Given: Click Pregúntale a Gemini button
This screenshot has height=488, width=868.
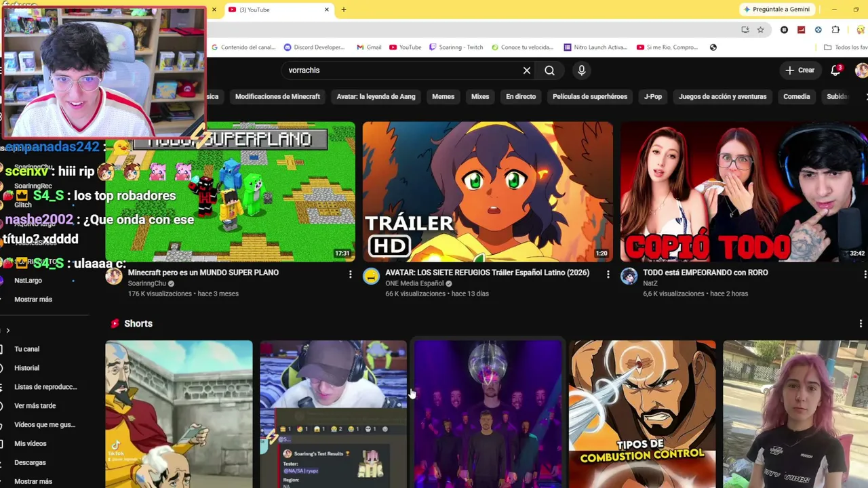Looking at the screenshot, I should (776, 9).
